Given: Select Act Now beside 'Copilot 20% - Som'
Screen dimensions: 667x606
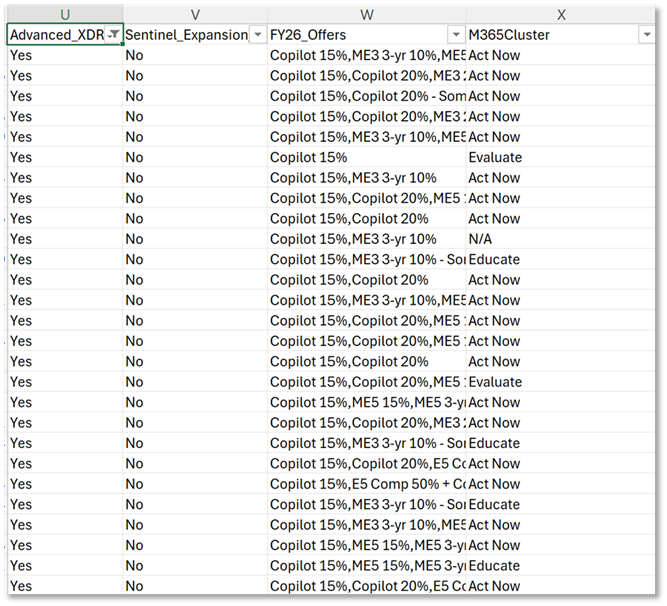Looking at the screenshot, I should tap(561, 96).
